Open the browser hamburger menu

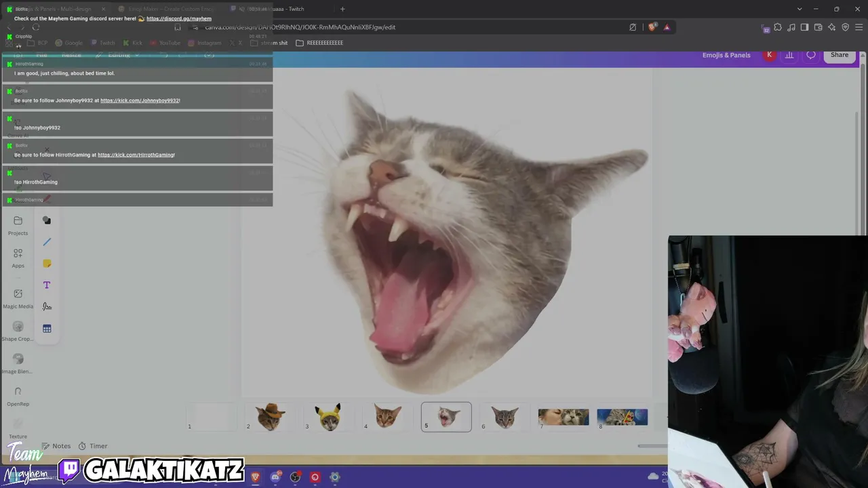coord(859,27)
